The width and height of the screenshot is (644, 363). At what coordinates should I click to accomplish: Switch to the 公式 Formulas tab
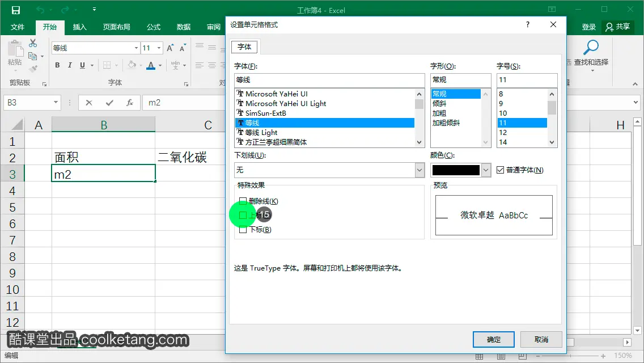pyautogui.click(x=154, y=27)
